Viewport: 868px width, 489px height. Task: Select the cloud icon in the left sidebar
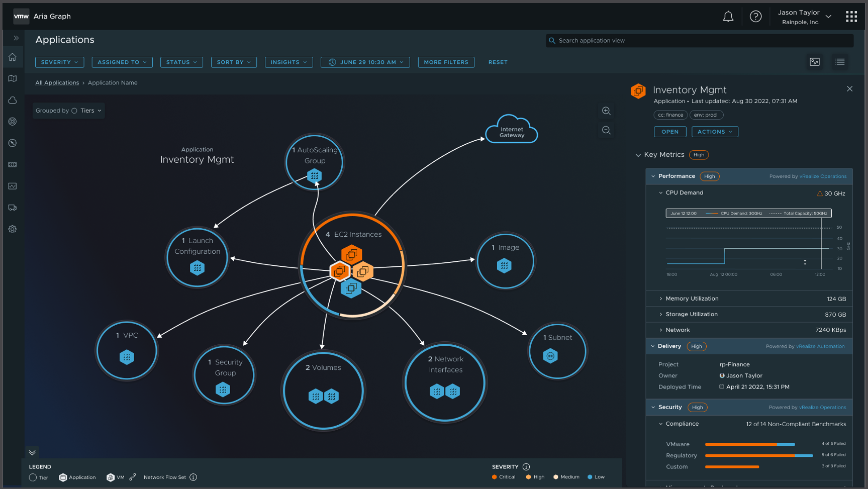tap(13, 100)
